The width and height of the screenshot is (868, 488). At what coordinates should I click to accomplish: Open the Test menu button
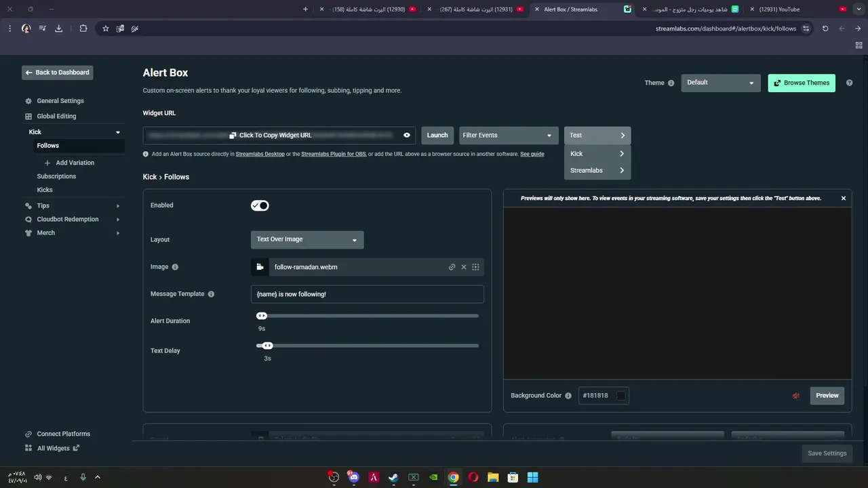click(x=597, y=136)
